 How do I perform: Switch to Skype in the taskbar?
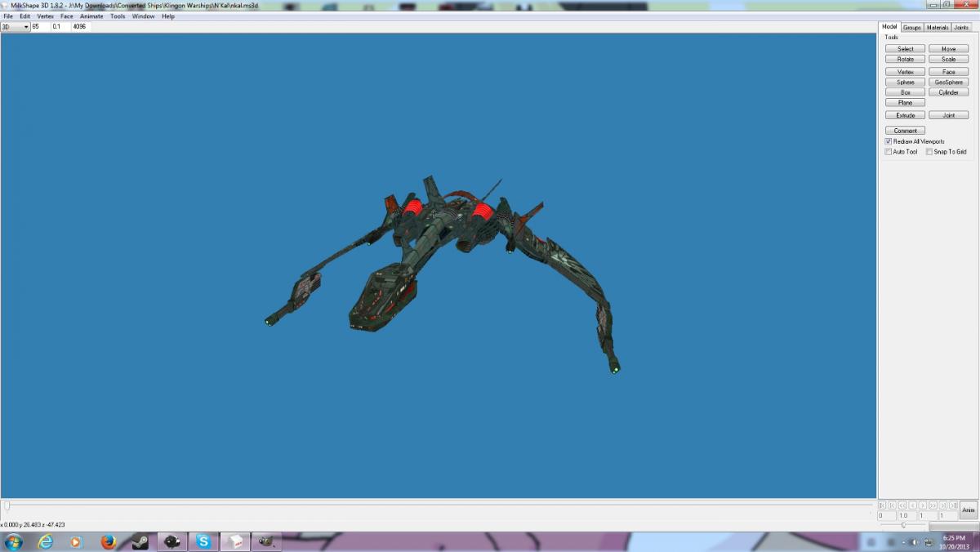[203, 541]
